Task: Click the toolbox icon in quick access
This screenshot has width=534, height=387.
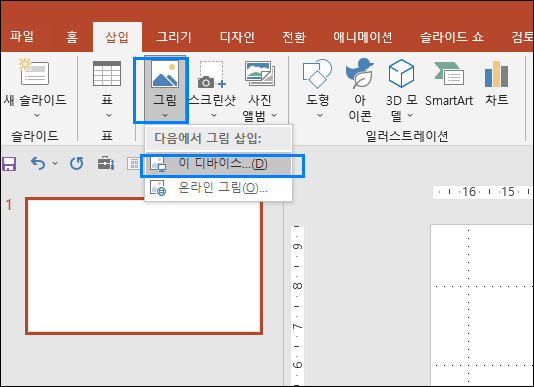Action: [106, 163]
